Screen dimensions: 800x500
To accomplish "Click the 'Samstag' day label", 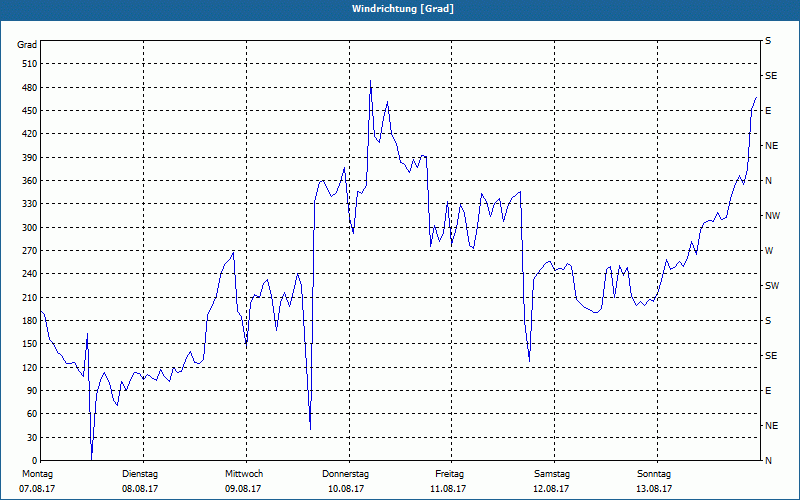I will tap(552, 474).
